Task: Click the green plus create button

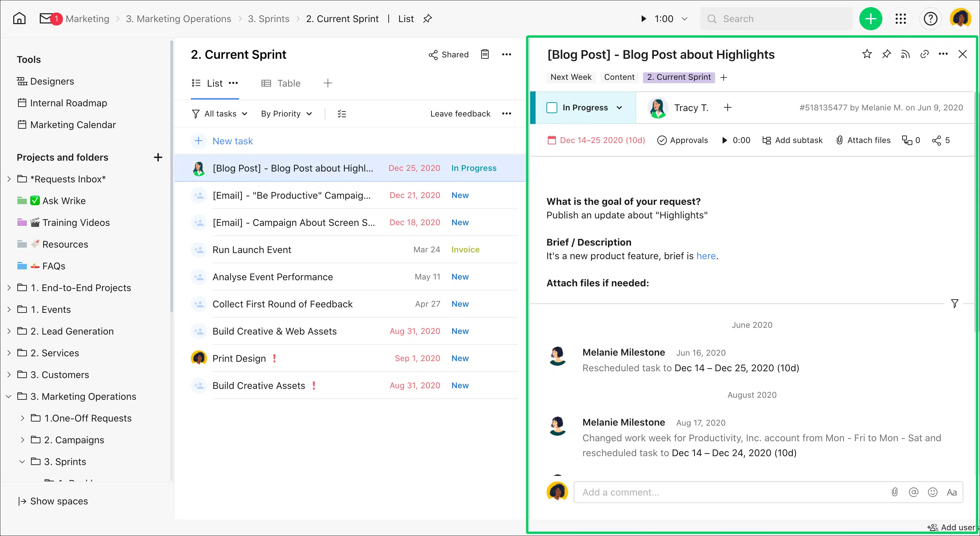Action: (x=871, y=19)
